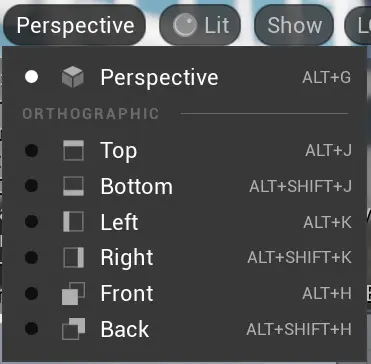The width and height of the screenshot is (371, 364).
Task: Click the partially visible button beside Show
Action: (358, 25)
